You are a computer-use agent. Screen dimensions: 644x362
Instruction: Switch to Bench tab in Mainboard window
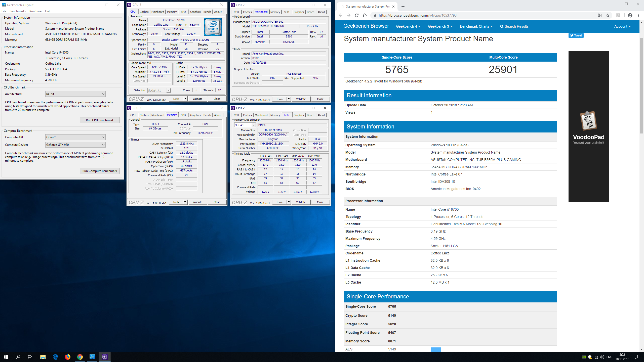tap(310, 12)
